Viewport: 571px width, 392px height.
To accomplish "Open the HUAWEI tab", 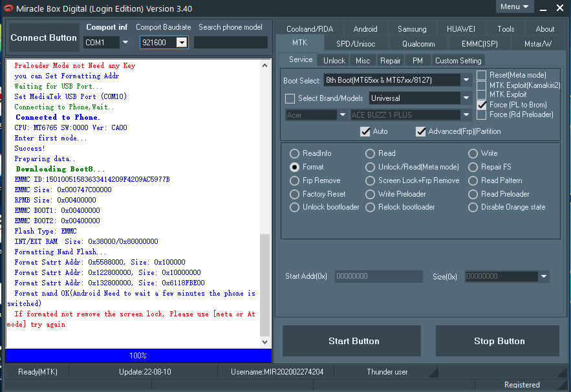I will [460, 28].
